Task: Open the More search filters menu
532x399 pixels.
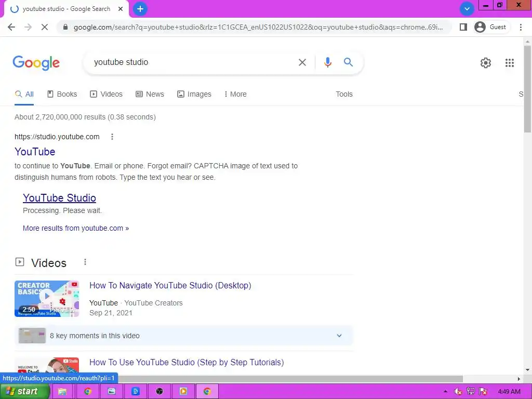Action: coord(235,95)
